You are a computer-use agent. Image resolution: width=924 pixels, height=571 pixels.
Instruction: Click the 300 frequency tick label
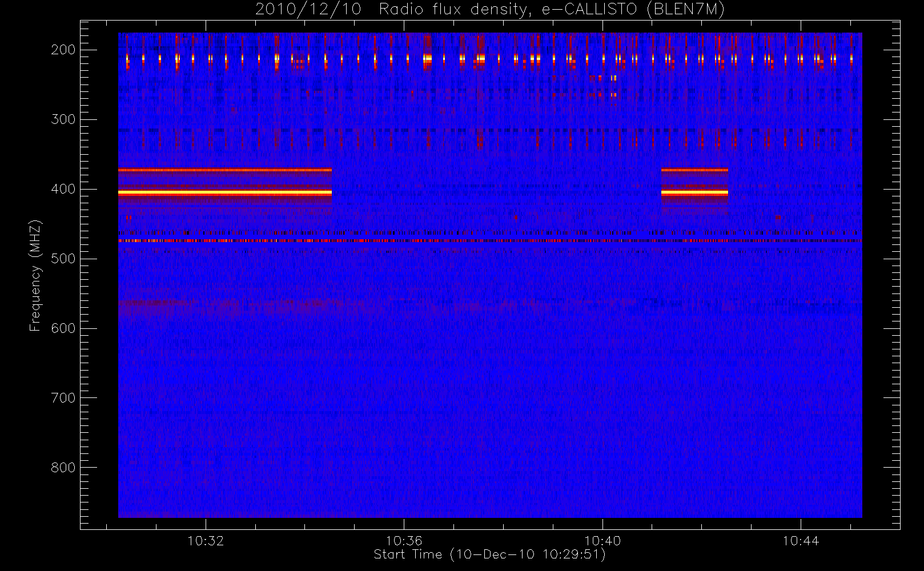[x=63, y=119]
